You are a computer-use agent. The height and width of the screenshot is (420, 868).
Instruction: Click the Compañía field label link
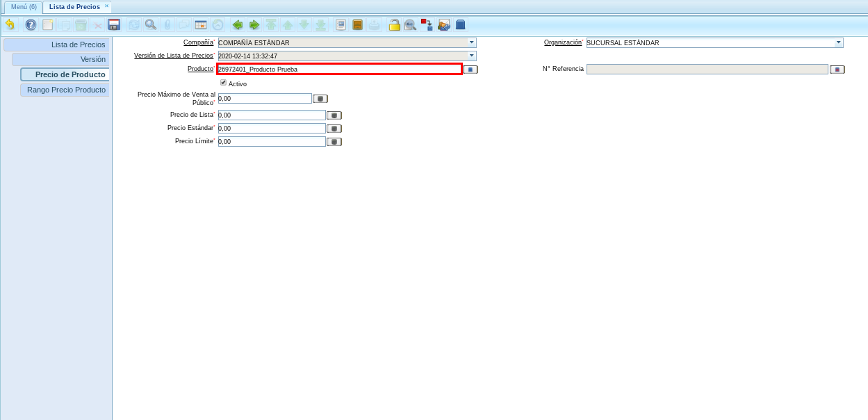(198, 42)
